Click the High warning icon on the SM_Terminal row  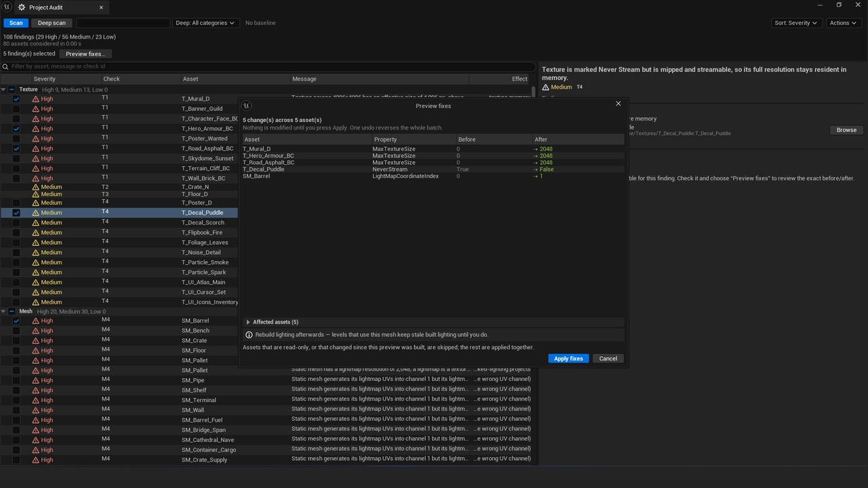[x=36, y=400]
